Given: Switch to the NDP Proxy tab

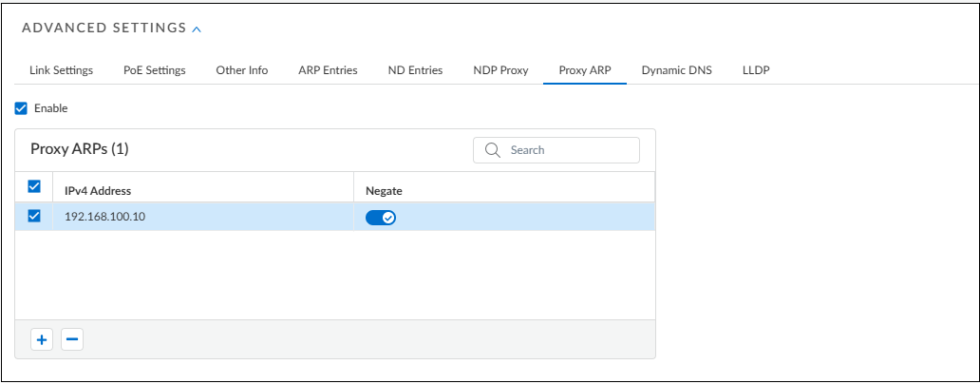Looking at the screenshot, I should click(500, 70).
